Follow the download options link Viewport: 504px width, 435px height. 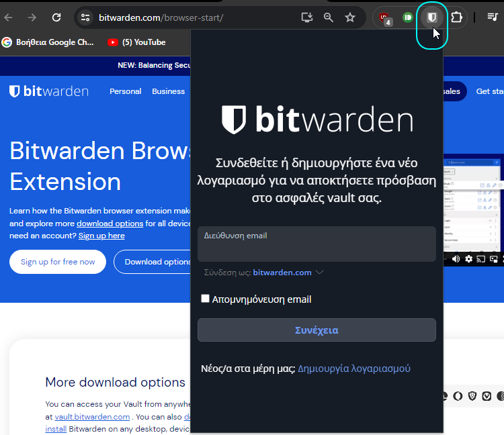[110, 224]
